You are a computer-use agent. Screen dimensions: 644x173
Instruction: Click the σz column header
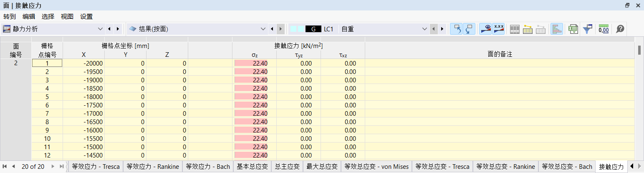point(254,54)
